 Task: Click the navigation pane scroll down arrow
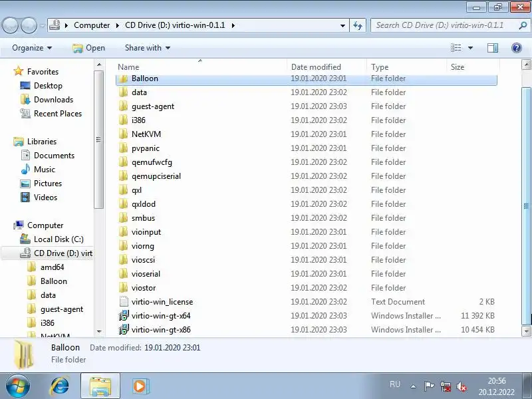point(98,331)
